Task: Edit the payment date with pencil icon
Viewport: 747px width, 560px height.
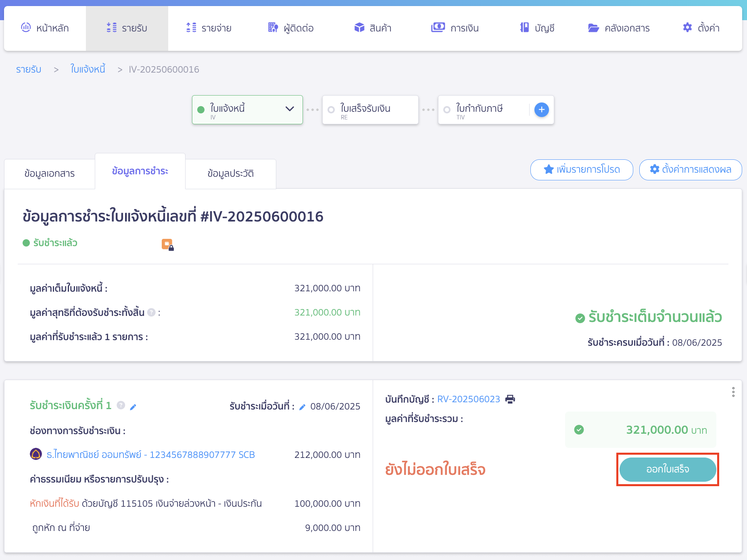Action: point(302,407)
